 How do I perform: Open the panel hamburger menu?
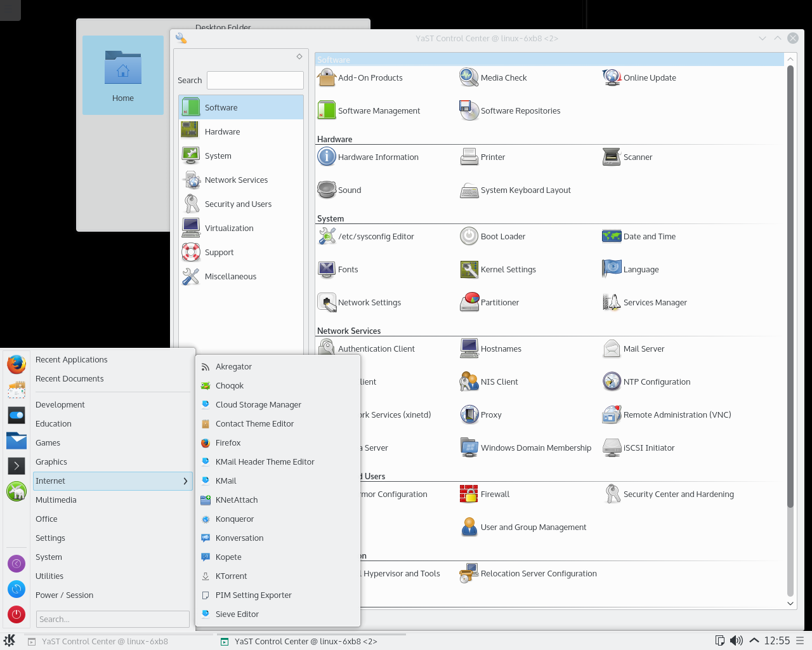point(800,640)
